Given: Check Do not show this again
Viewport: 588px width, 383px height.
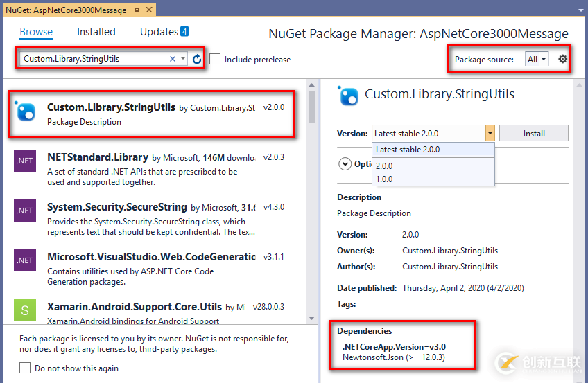Looking at the screenshot, I should pos(25,368).
